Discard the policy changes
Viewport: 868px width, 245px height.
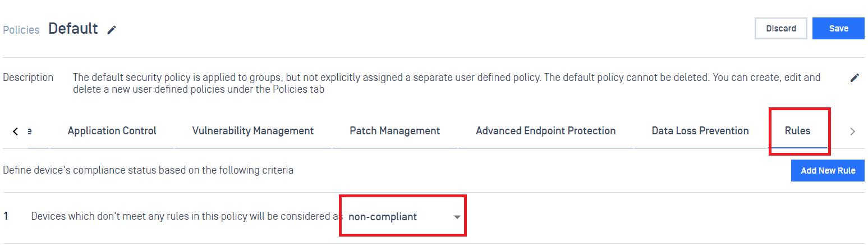pyautogui.click(x=781, y=29)
